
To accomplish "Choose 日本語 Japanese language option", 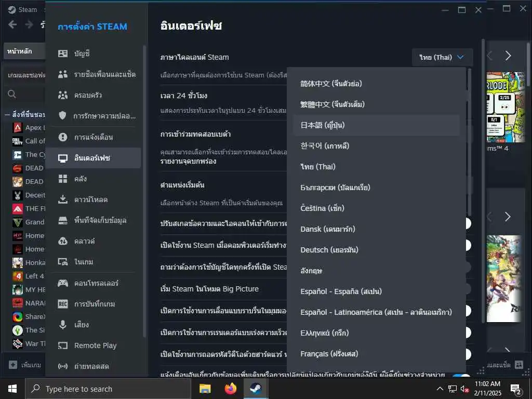I will (x=376, y=125).
